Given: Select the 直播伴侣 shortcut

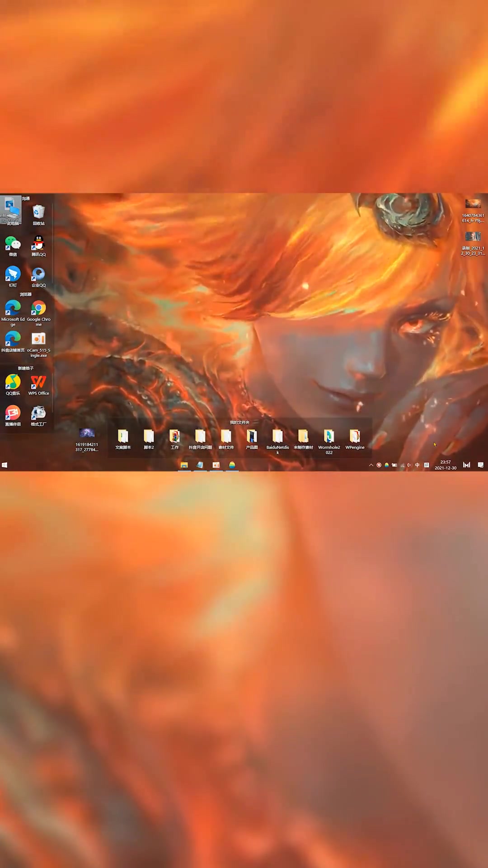Looking at the screenshot, I should 13,415.
